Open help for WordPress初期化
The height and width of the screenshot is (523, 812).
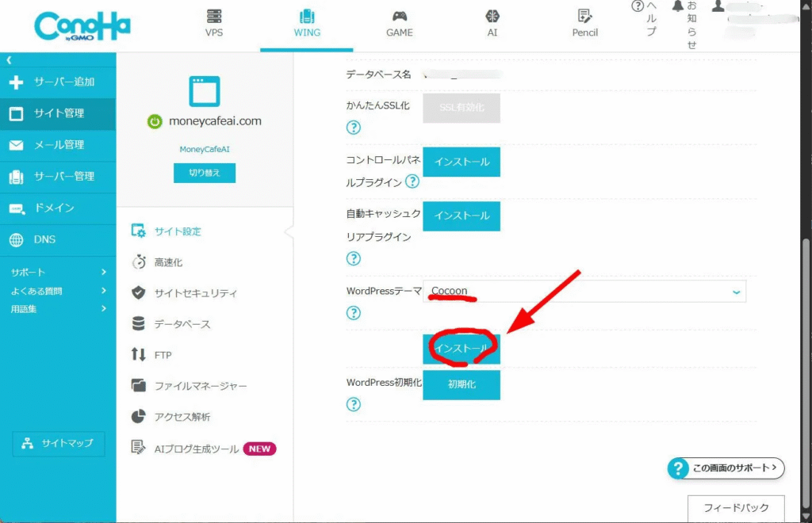[x=353, y=405]
